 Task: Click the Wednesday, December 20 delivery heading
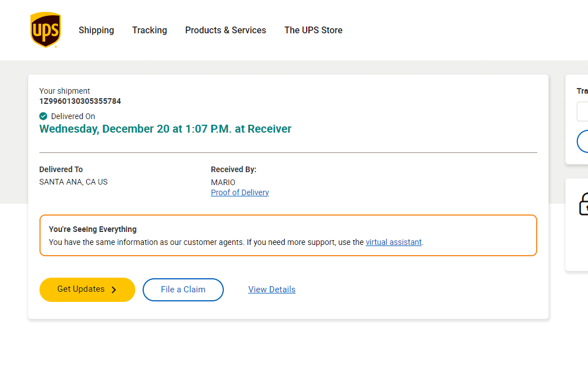click(x=165, y=129)
